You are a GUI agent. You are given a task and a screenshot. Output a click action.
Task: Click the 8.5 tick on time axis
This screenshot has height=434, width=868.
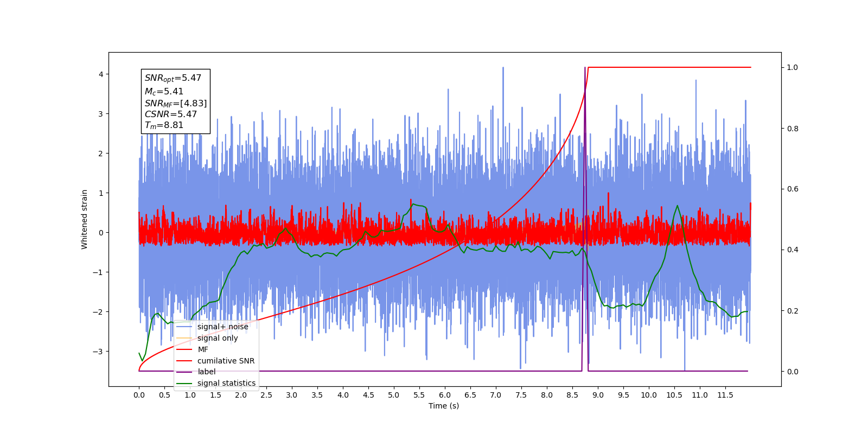(x=572, y=395)
